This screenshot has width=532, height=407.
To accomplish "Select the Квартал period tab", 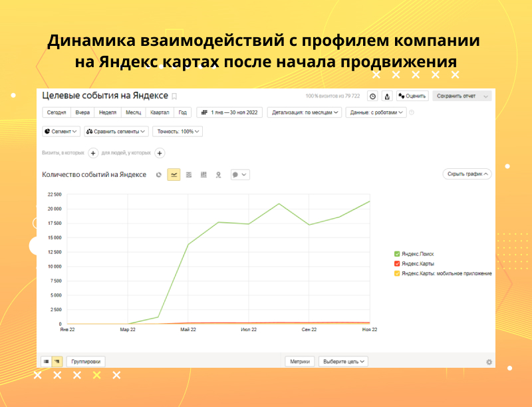I will tap(160, 112).
